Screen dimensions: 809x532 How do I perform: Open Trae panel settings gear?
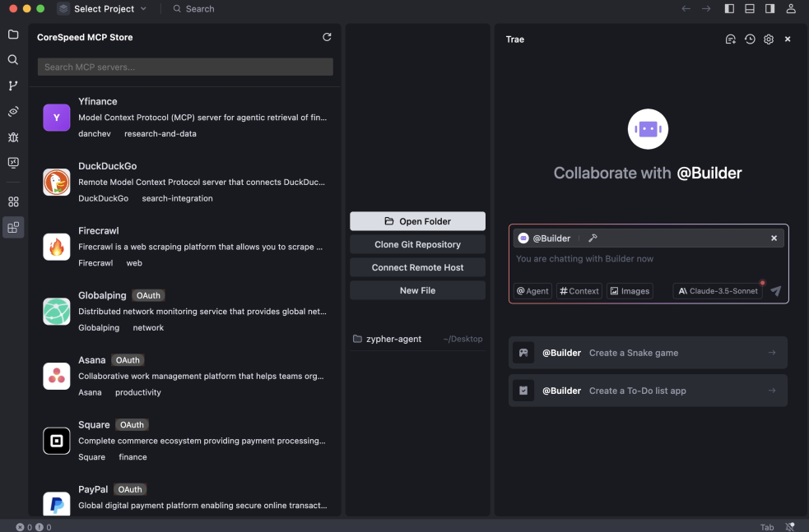[x=769, y=39]
